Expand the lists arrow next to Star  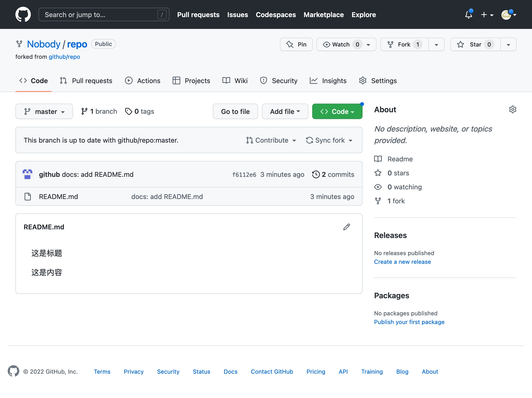508,44
